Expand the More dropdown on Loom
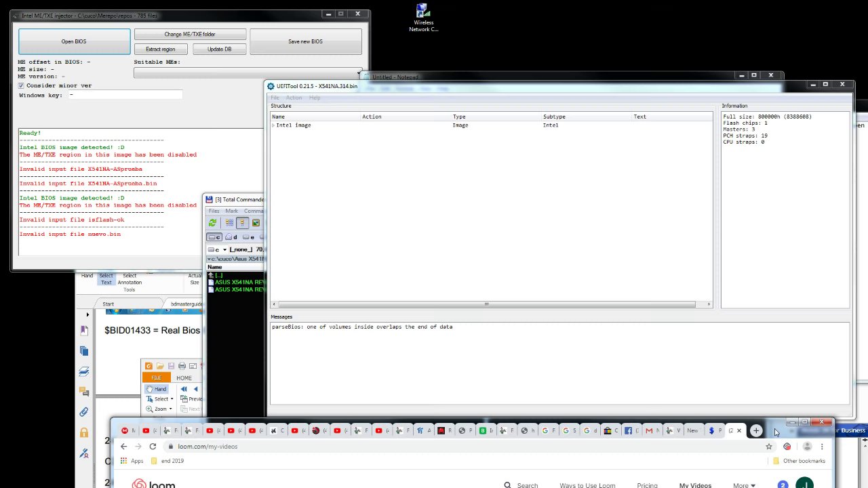 [744, 485]
